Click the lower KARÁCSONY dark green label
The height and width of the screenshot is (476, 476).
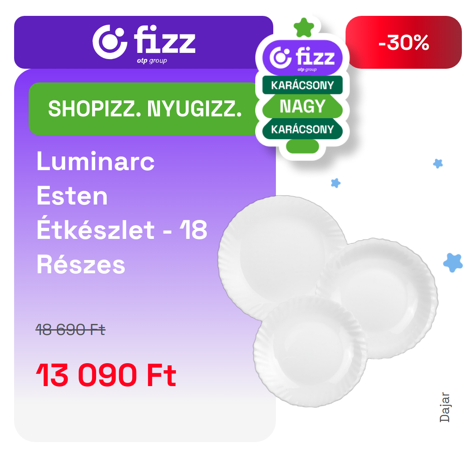tap(302, 129)
